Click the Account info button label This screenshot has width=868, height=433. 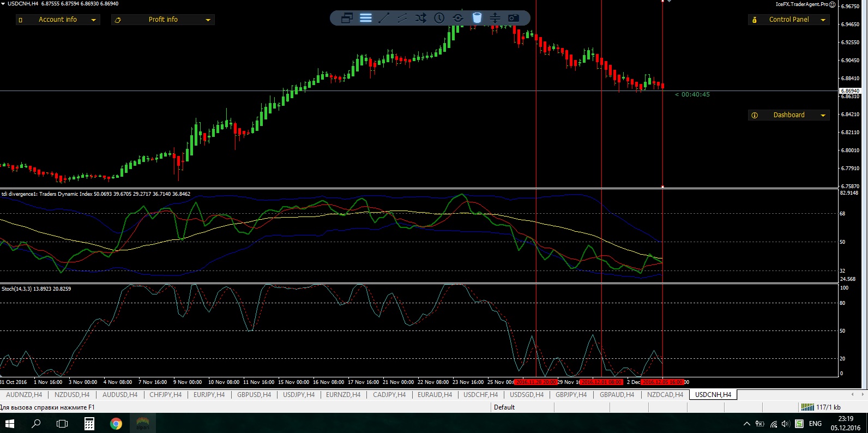coord(58,20)
